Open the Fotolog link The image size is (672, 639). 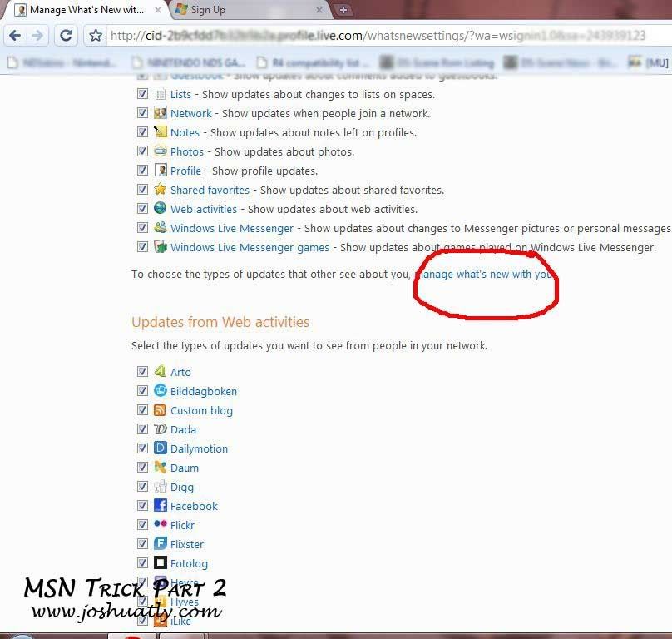[x=189, y=563]
